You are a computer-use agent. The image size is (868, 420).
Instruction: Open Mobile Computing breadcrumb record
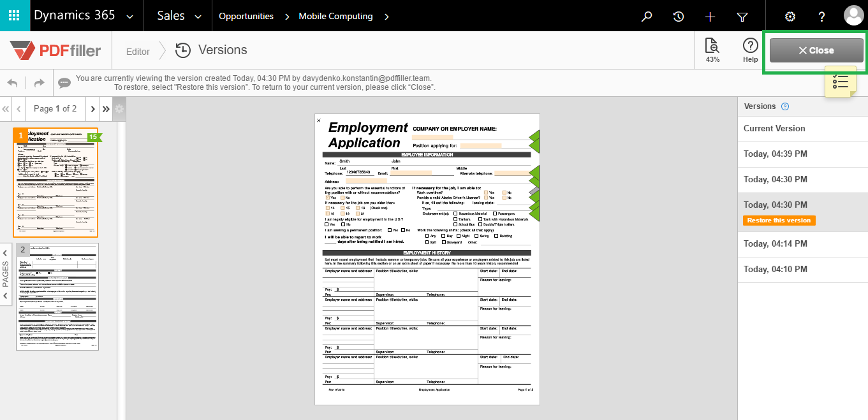click(335, 17)
